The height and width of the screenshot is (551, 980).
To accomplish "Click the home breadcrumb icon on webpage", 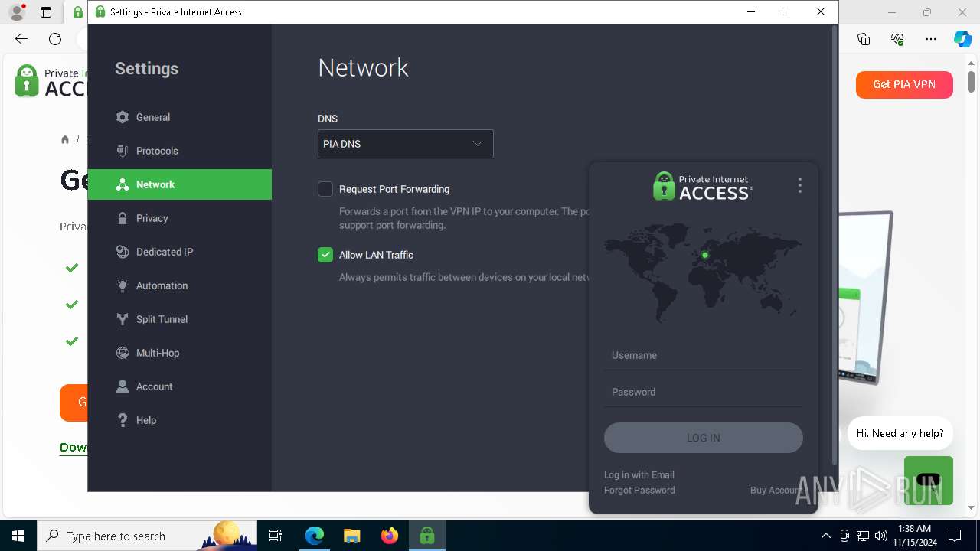I will click(x=65, y=139).
